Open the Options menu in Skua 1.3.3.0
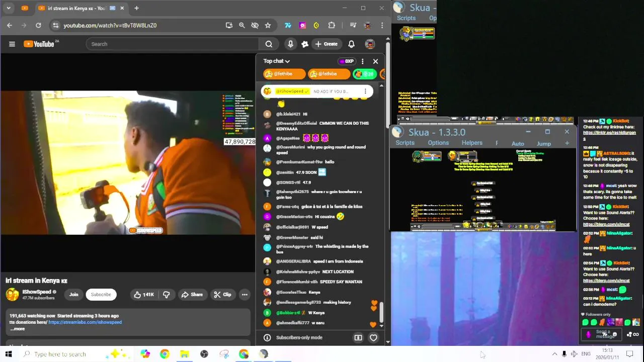The width and height of the screenshot is (644, 362). coord(438,143)
